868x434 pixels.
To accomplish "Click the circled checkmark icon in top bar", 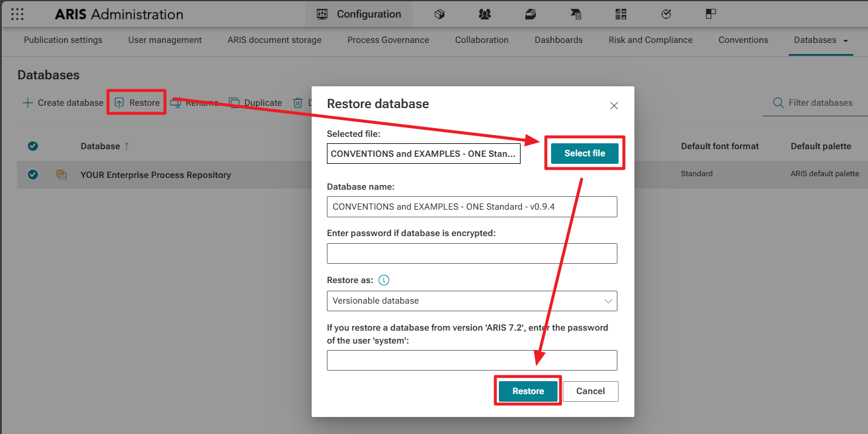I will (x=666, y=14).
